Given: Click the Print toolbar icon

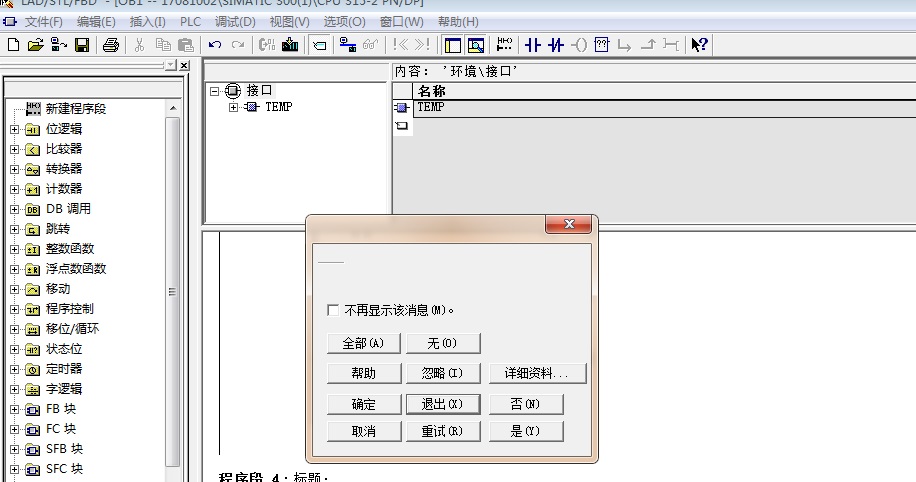Looking at the screenshot, I should (x=111, y=45).
